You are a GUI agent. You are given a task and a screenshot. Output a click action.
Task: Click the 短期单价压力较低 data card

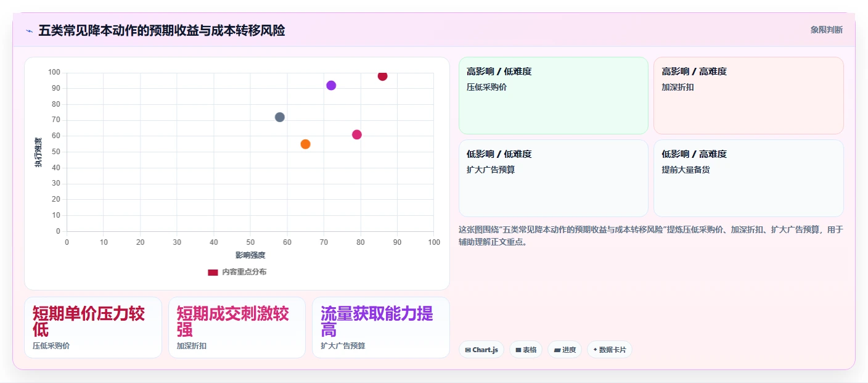point(93,327)
